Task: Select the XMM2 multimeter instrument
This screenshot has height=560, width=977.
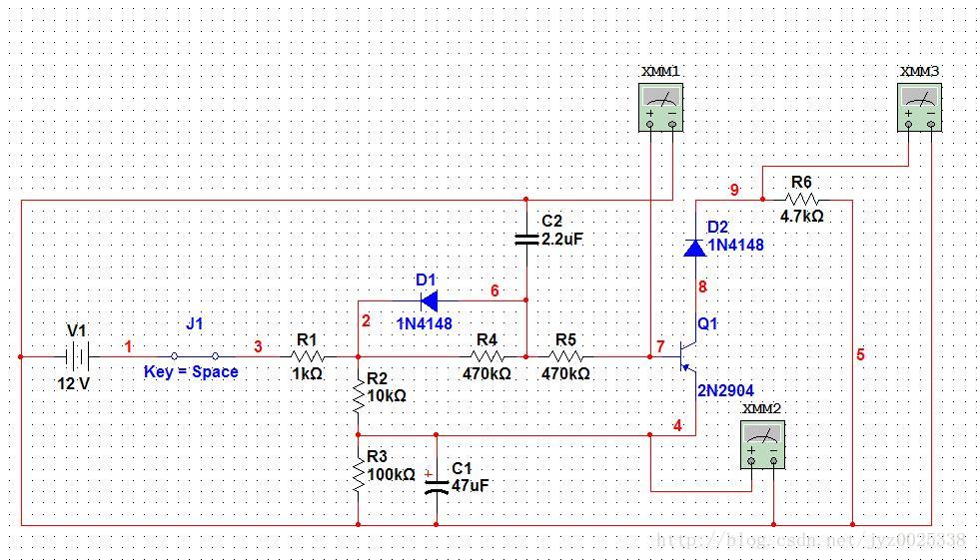Action: point(762,445)
